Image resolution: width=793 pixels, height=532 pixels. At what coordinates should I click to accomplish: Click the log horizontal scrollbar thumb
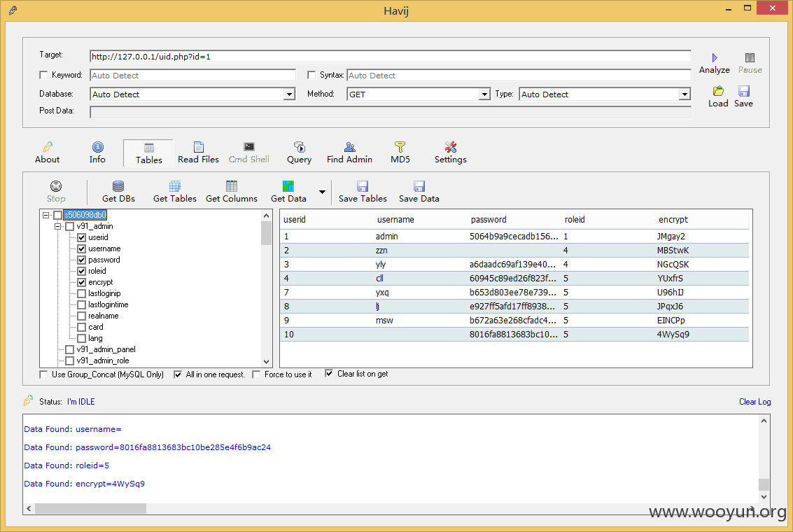click(x=90, y=508)
